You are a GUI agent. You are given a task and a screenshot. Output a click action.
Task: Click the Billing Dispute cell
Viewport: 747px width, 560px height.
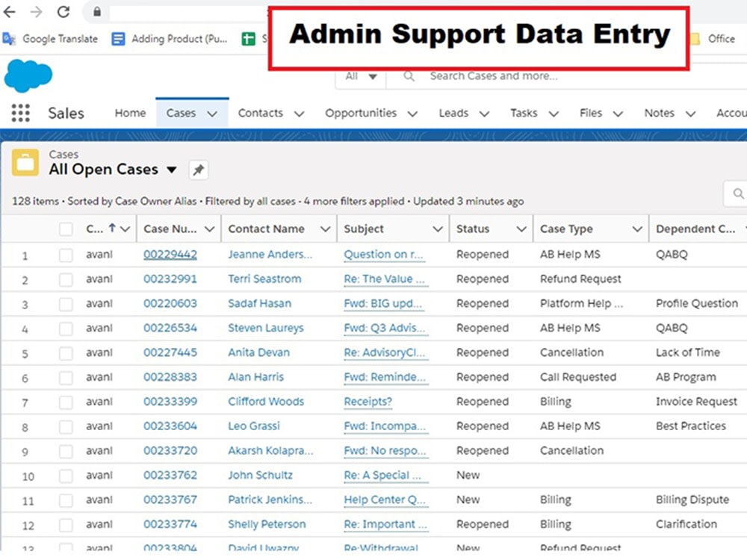(692, 500)
